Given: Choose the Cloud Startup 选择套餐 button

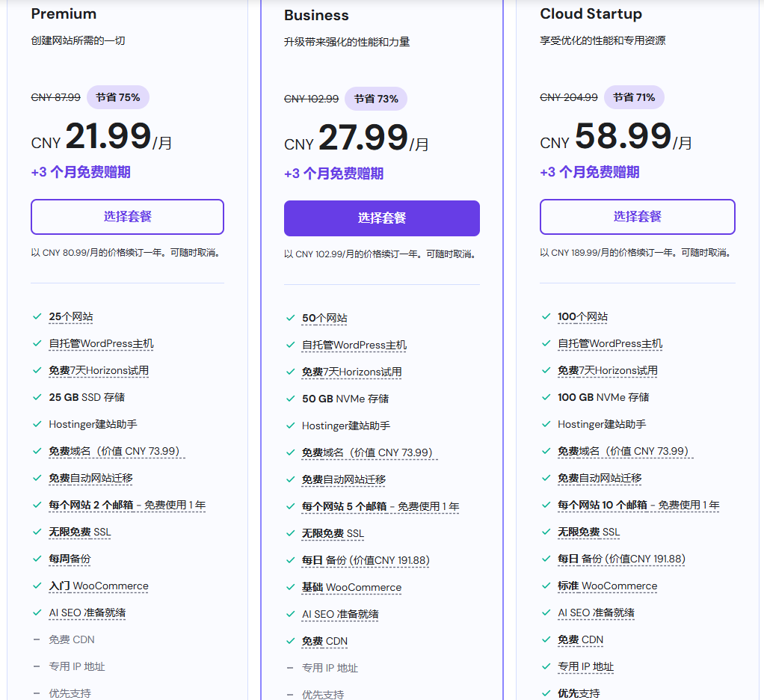Looking at the screenshot, I should (637, 217).
